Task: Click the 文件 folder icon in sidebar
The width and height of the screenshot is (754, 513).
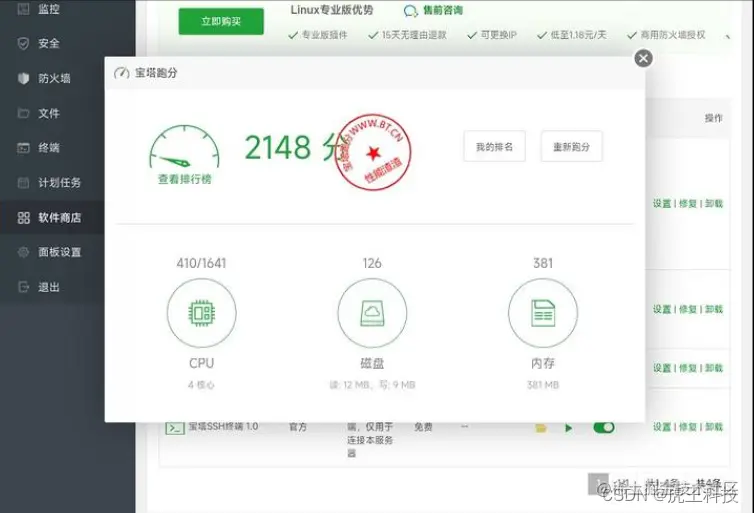Action: [x=23, y=113]
